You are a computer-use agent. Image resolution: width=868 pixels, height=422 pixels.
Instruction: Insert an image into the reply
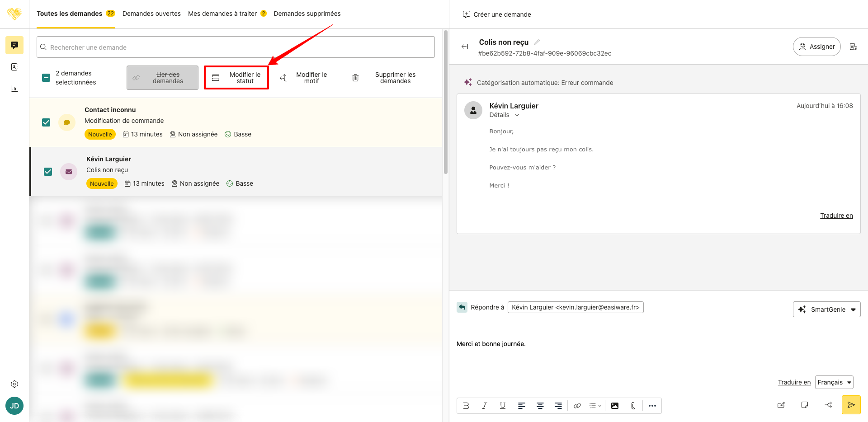coord(615,406)
